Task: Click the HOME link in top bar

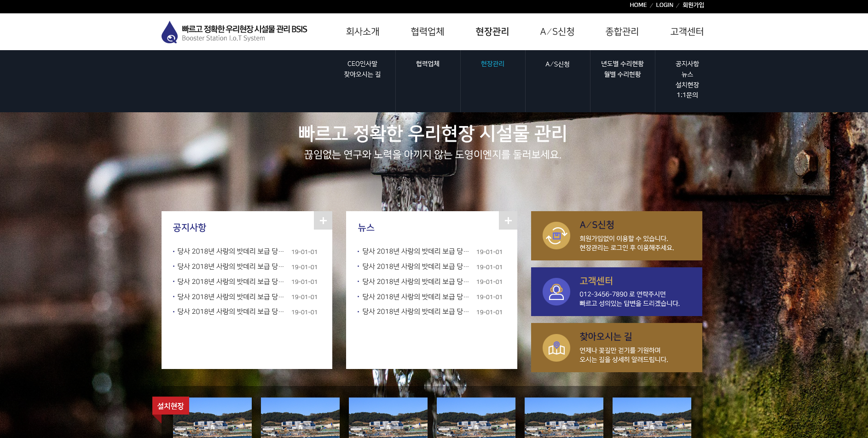Action: [x=638, y=5]
